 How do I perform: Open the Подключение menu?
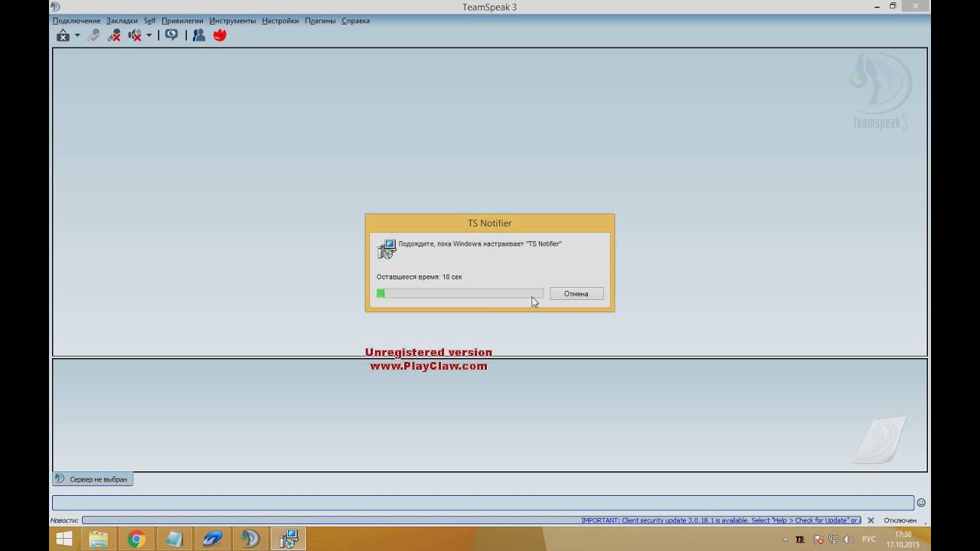[77, 21]
